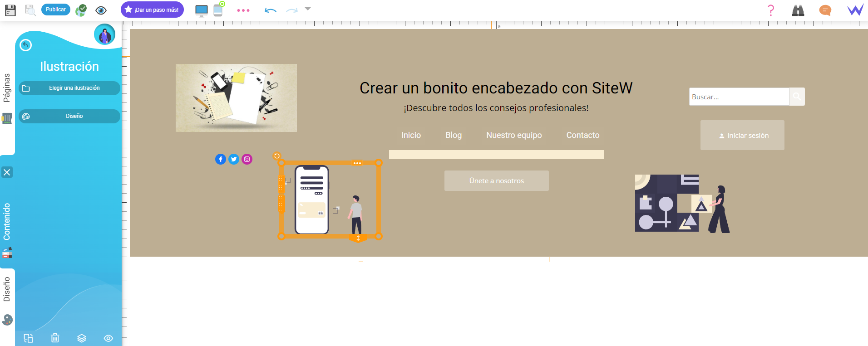This screenshot has height=346, width=868.
Task: Click the Publicar button
Action: [x=56, y=10]
